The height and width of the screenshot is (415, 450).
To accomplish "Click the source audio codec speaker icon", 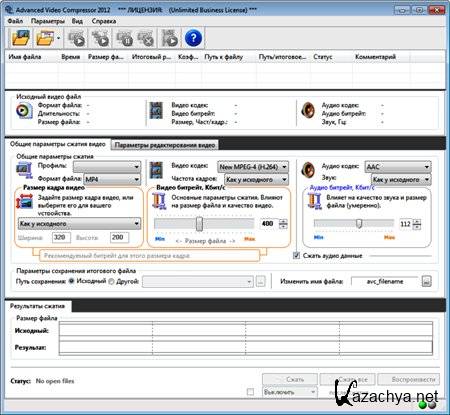I will click(x=308, y=110).
